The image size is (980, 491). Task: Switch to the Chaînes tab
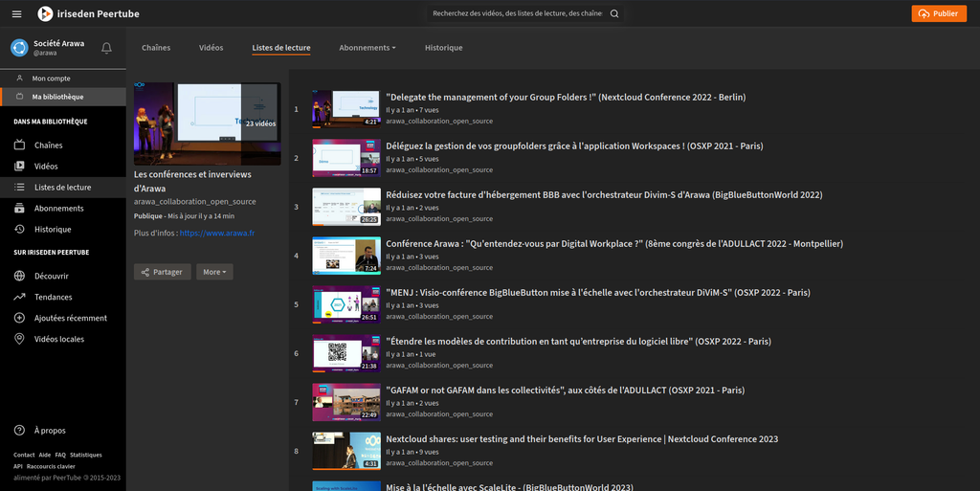click(x=156, y=48)
